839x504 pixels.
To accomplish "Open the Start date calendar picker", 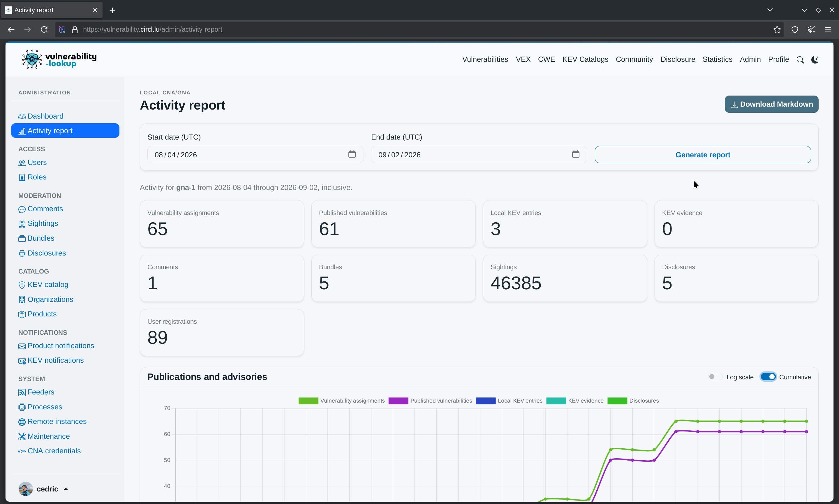I will (x=352, y=154).
